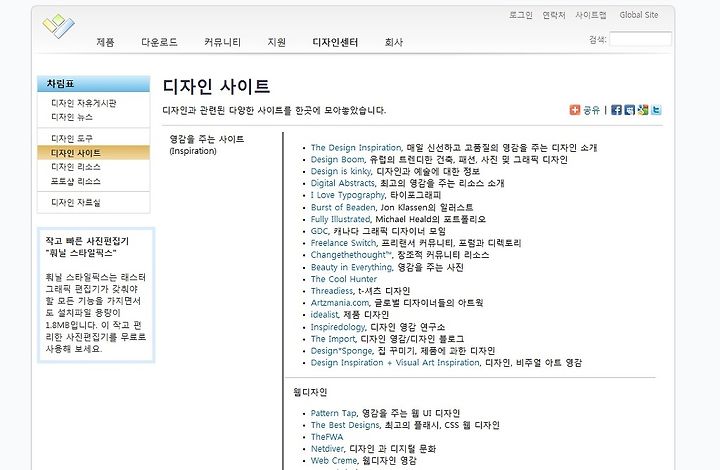Open 디자인 뉴스 in the sidebar
The image size is (720, 470).
tap(72, 117)
